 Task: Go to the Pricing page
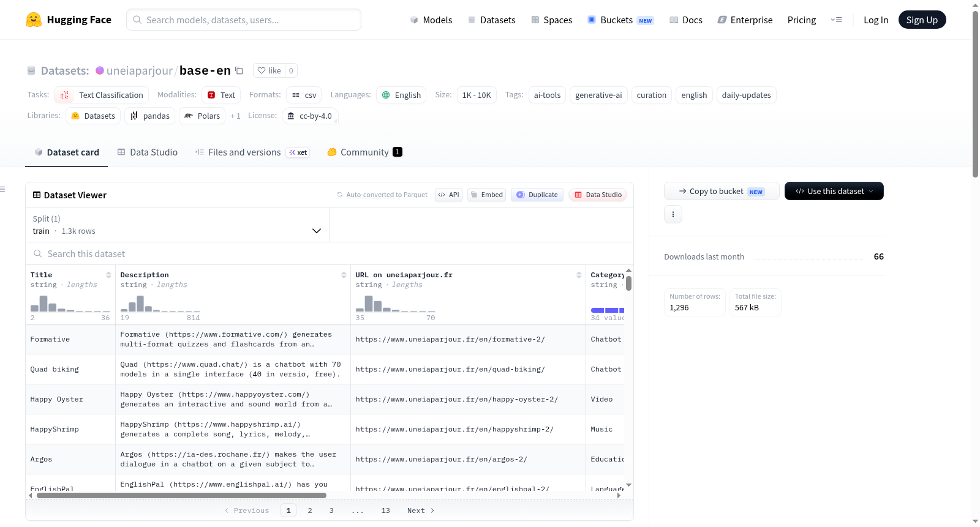click(802, 20)
